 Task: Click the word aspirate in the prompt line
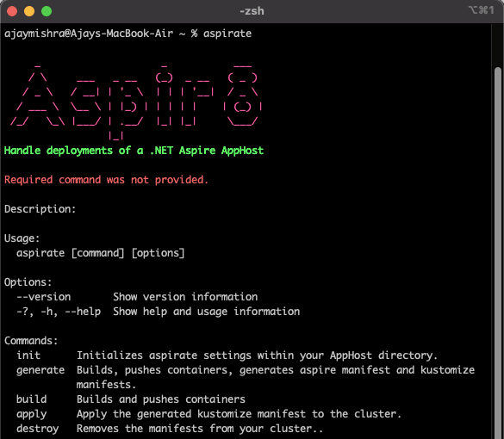227,34
